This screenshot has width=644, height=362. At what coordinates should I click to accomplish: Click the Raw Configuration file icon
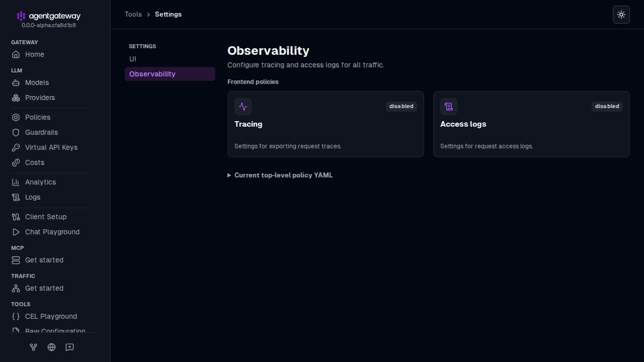point(16,331)
